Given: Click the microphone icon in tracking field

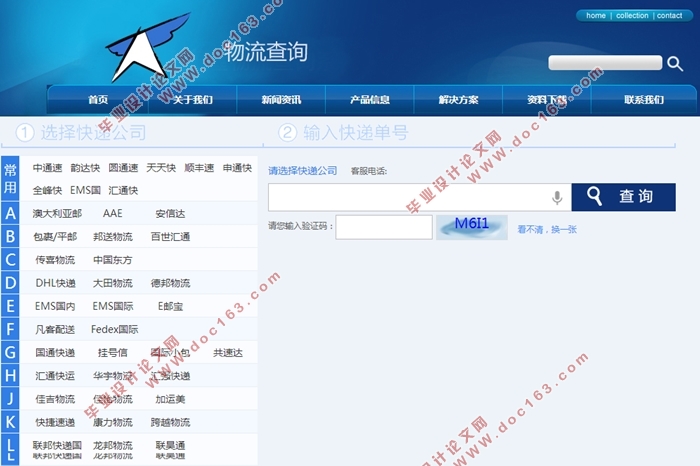Looking at the screenshot, I should pyautogui.click(x=557, y=197).
